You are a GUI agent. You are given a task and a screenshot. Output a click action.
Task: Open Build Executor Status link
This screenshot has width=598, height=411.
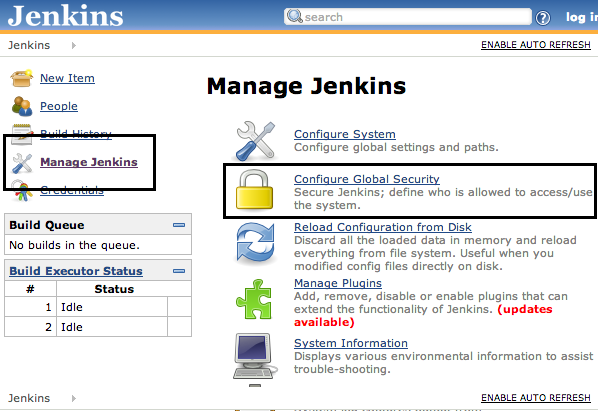76,271
